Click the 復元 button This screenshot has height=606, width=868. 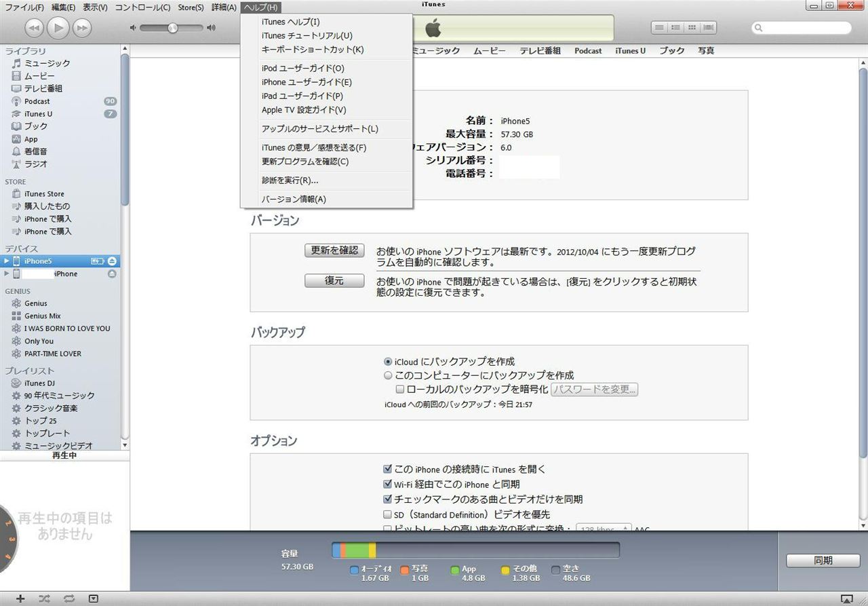point(334,280)
